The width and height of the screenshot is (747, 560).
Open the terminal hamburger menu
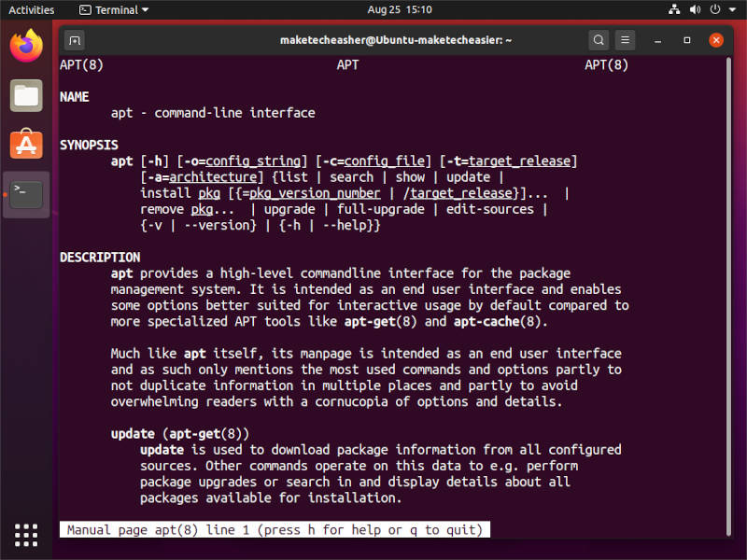(x=625, y=40)
